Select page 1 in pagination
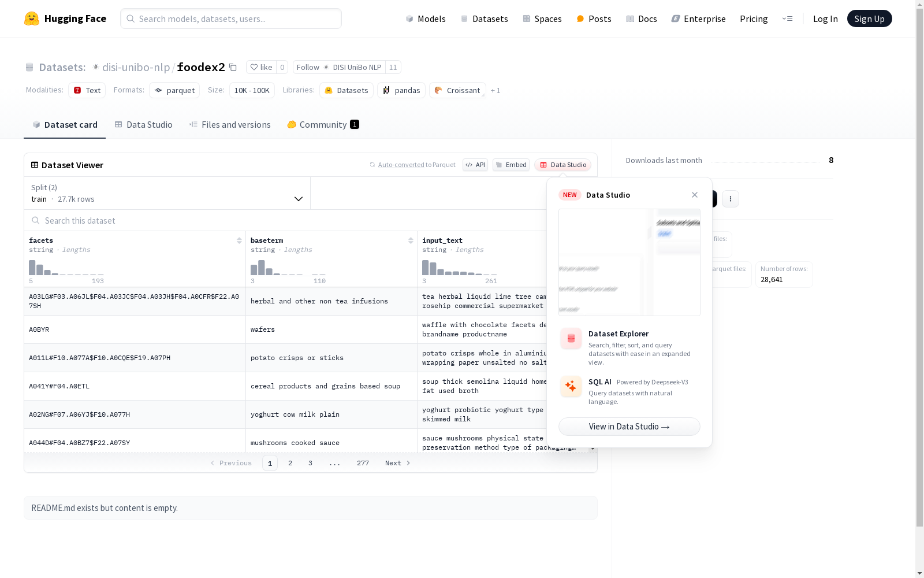Image resolution: width=924 pixels, height=578 pixels. (x=270, y=463)
